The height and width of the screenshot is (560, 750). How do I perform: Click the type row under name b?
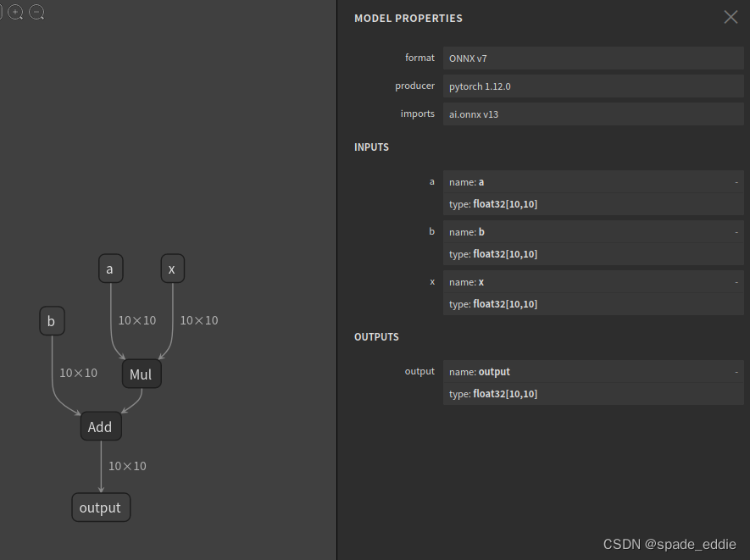click(593, 254)
